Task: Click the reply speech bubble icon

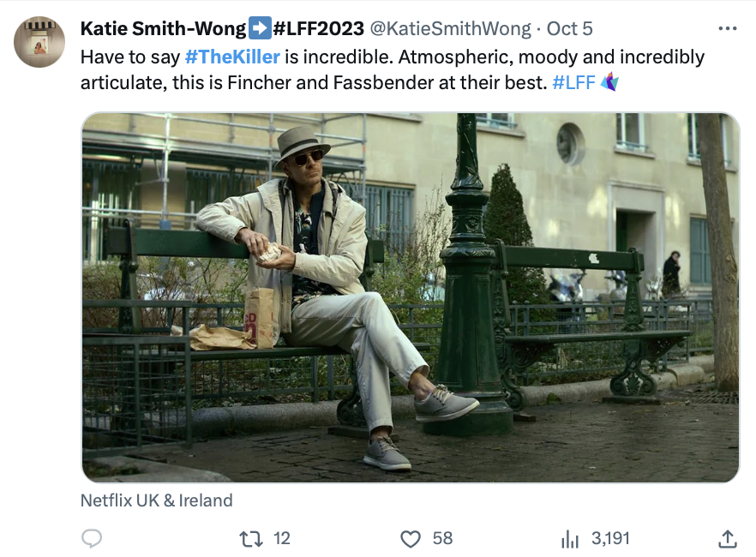Action: (92, 538)
